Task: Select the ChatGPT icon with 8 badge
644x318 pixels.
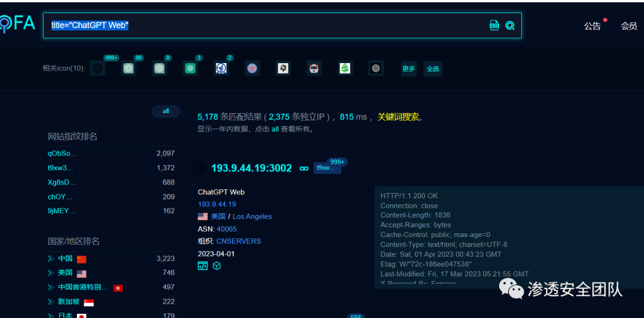Action: (x=159, y=68)
